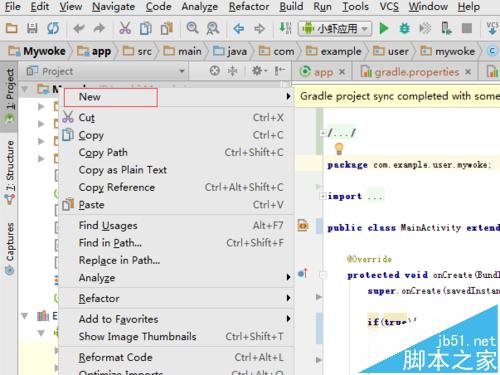Click the example breadcrumb
The width and height of the screenshot is (500, 375).
[x=334, y=51]
